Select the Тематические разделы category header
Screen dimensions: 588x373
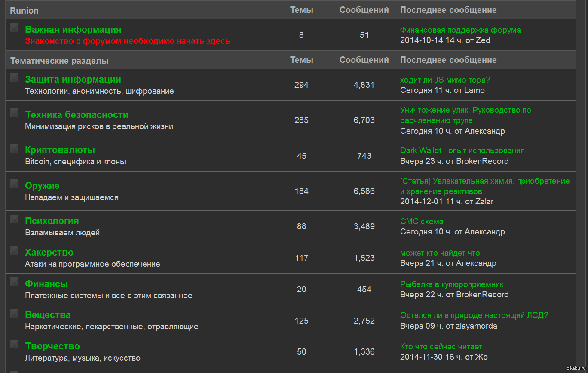point(59,61)
